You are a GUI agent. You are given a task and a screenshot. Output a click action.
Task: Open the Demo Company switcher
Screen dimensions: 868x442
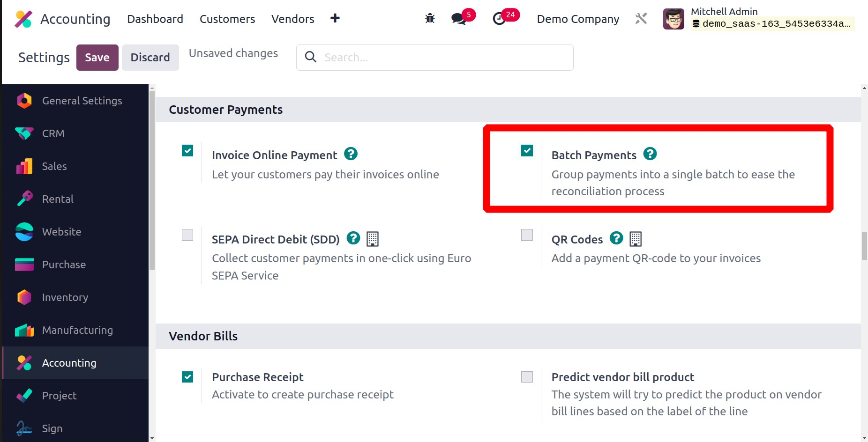pyautogui.click(x=578, y=19)
